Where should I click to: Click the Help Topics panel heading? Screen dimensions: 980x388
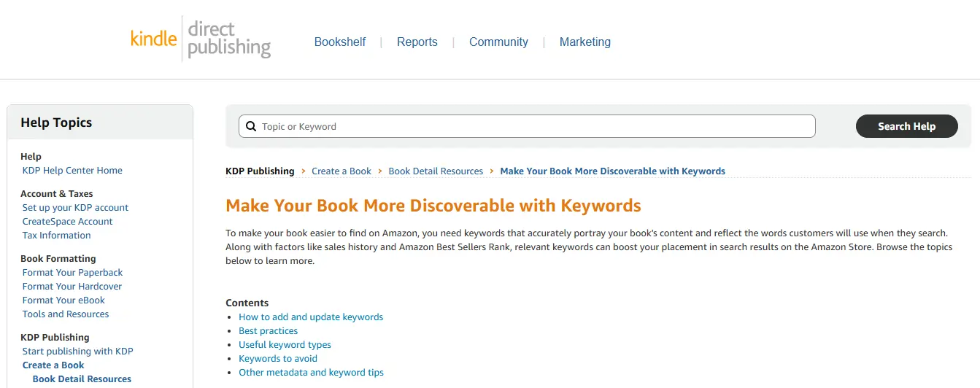point(56,123)
